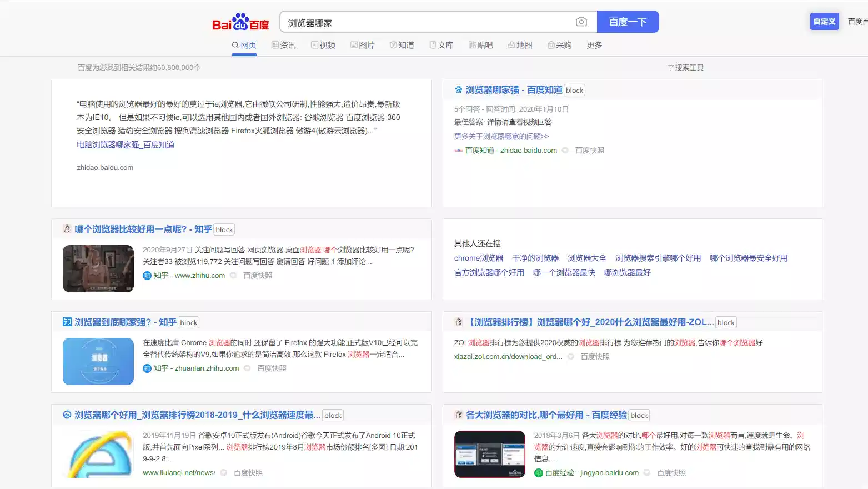Click the Baidu logo

pyautogui.click(x=240, y=22)
